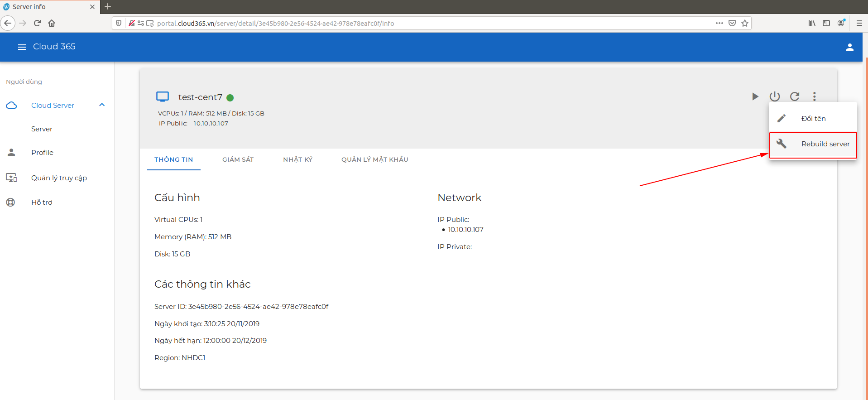Open the user account icon in header

(x=850, y=47)
